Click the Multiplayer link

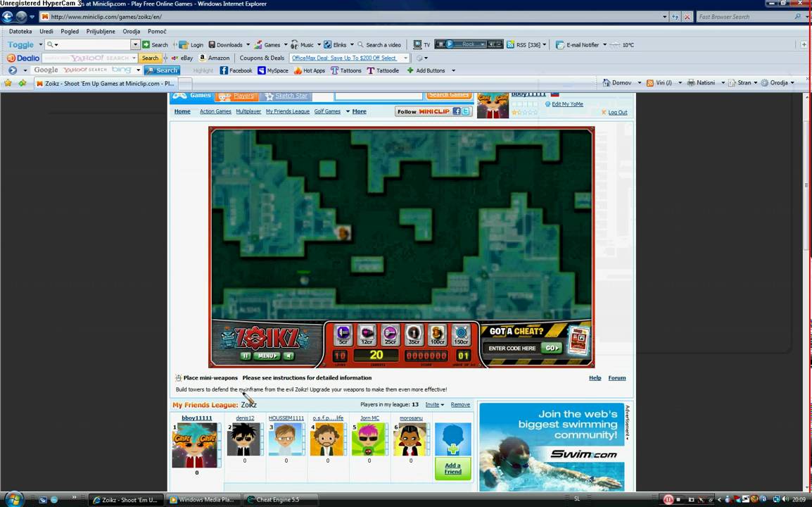248,111
